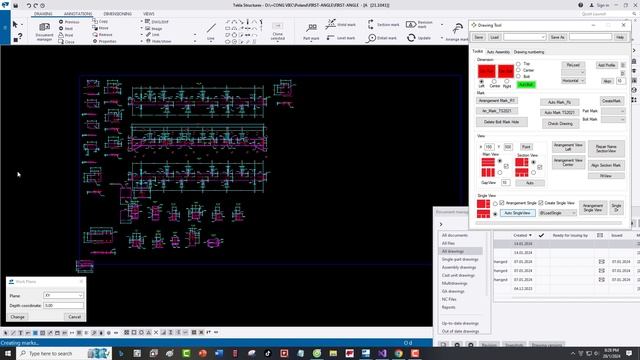This screenshot has height=360, width=640.
Task: Open dropdown below ReLoad button
Action: 573,73
